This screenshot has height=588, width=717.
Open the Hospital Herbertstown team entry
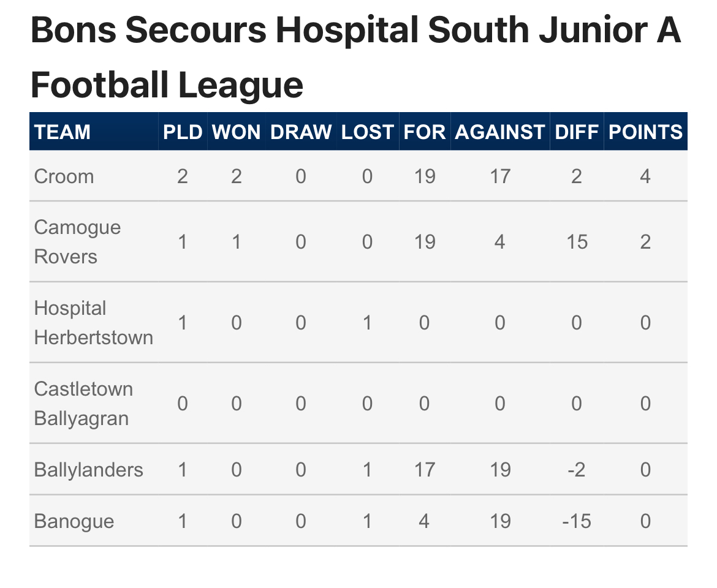coord(93,323)
